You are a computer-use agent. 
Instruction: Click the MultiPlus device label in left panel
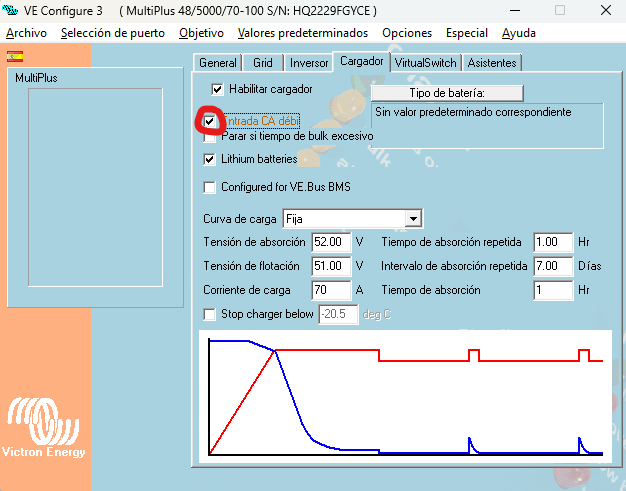pos(36,78)
